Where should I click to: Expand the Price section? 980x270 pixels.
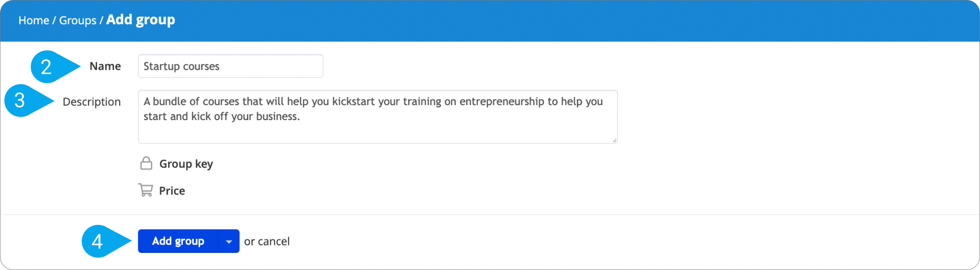(172, 191)
